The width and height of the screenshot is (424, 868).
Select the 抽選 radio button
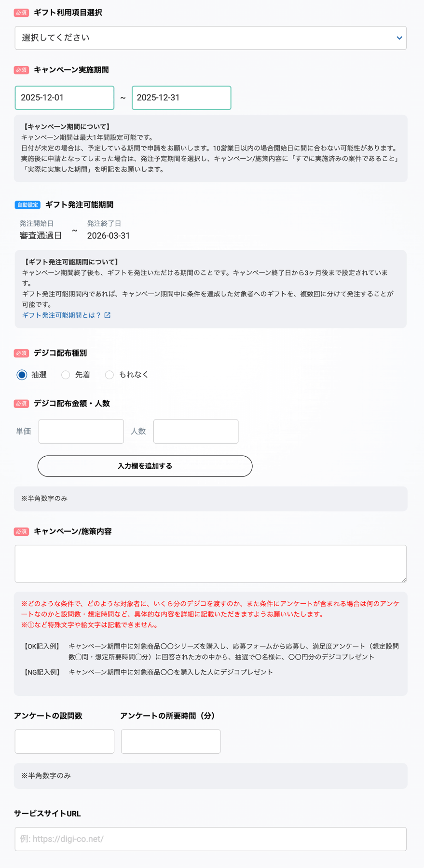pos(22,375)
